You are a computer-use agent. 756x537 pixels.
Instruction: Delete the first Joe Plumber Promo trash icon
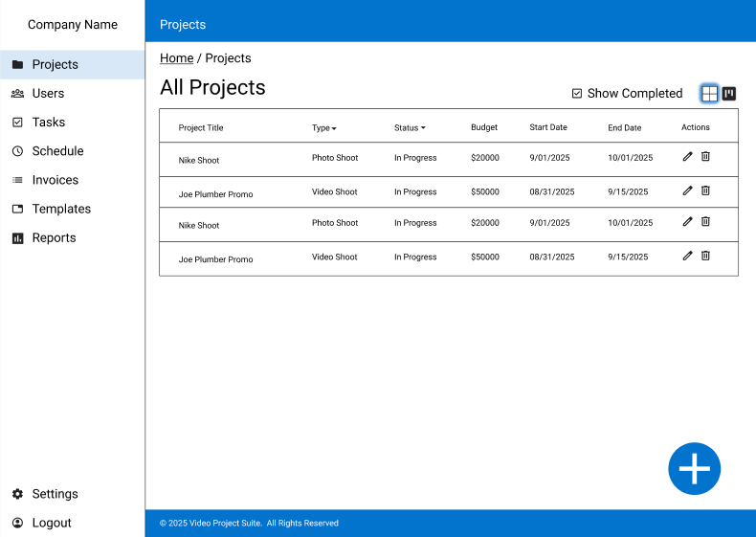pos(705,190)
